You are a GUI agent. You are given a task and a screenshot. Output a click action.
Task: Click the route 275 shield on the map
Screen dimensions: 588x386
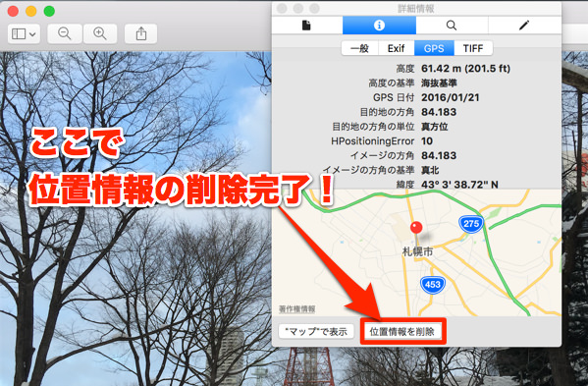coord(471,224)
